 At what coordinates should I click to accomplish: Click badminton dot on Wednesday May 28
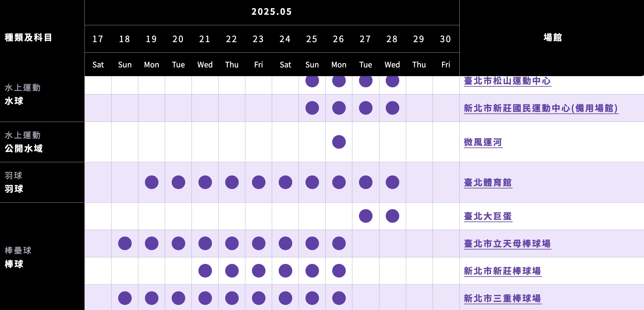coord(392,182)
